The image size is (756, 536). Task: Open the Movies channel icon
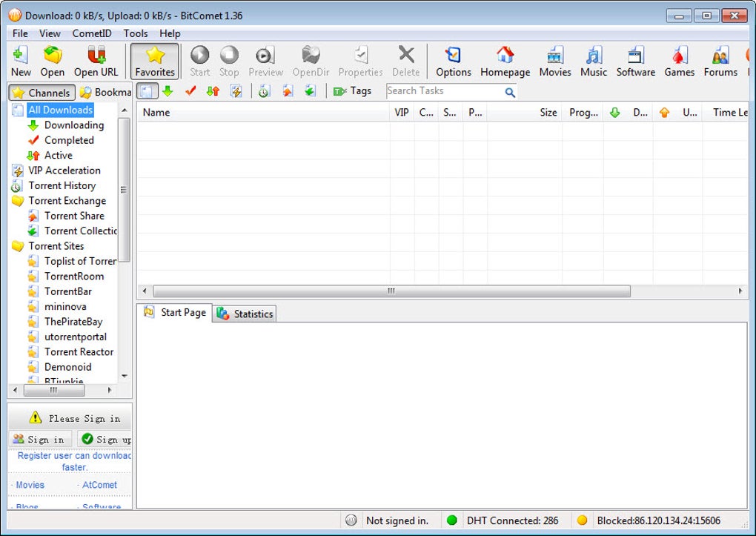pos(555,62)
